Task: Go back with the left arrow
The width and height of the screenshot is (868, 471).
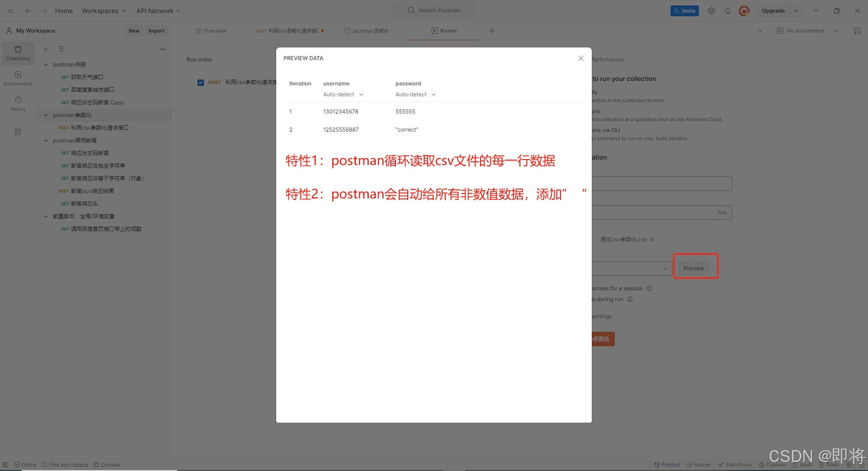Action: coord(28,11)
